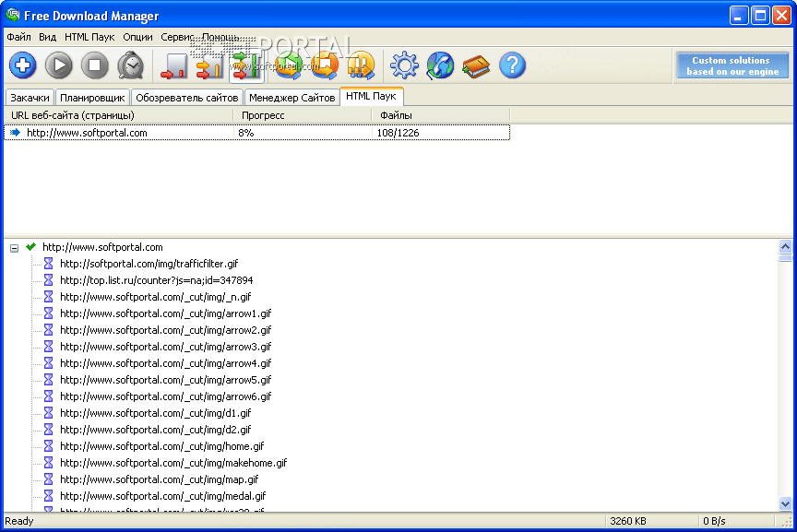797x532 pixels.
Task: Click hourglass icon next to arrow3.gif
Action: click(48, 346)
